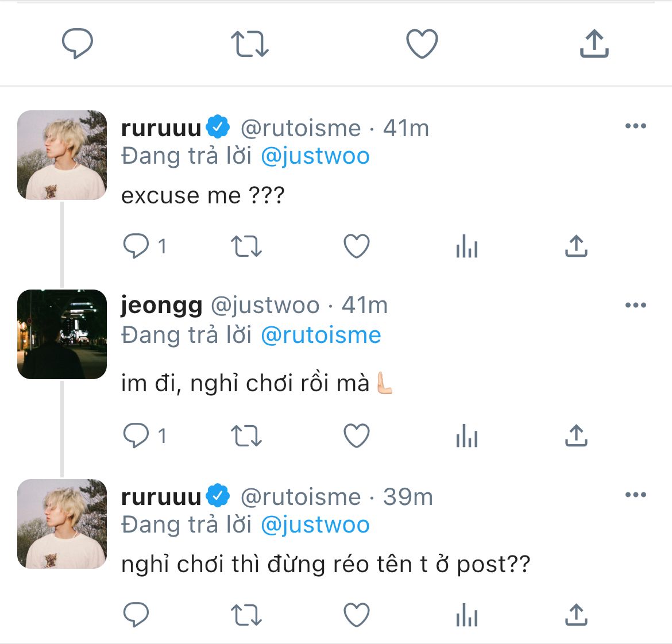Tap the reply icon on the top tweet

(77, 43)
